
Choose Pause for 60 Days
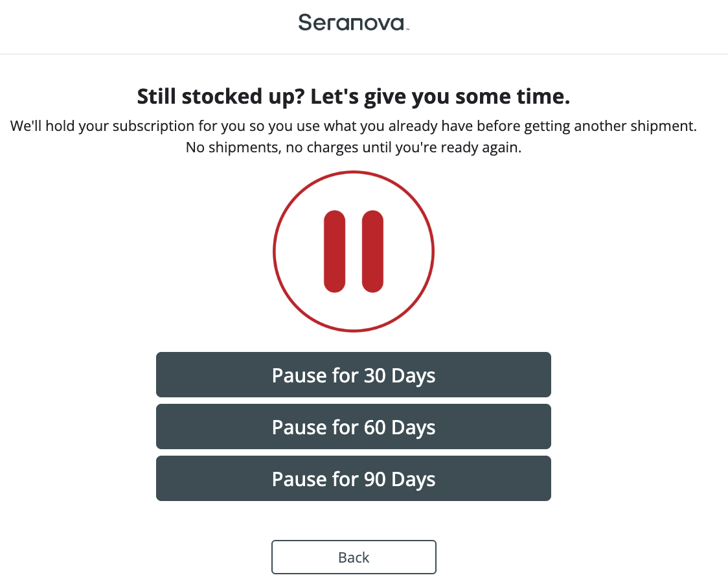[353, 427]
